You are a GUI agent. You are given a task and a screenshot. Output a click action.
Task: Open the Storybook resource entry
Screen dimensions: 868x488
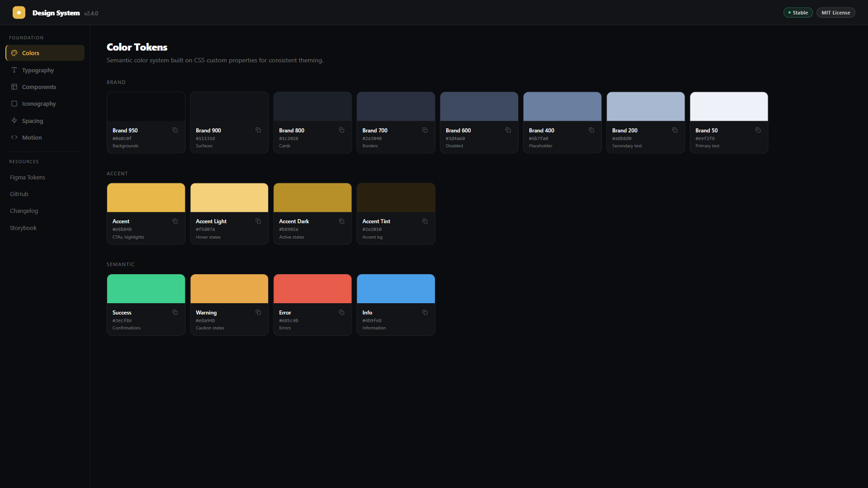coord(23,228)
